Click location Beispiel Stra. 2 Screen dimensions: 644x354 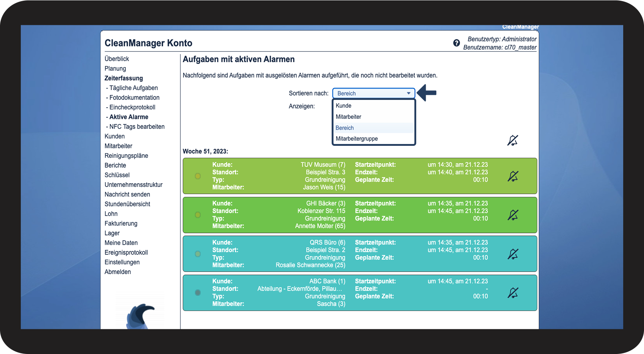coord(326,250)
